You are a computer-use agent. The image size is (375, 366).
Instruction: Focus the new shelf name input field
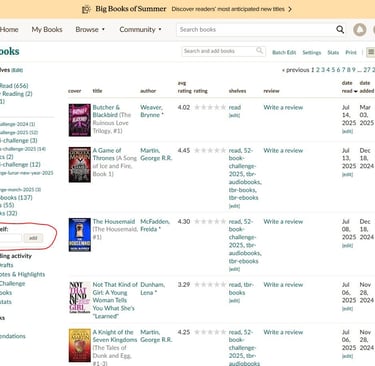(11, 238)
